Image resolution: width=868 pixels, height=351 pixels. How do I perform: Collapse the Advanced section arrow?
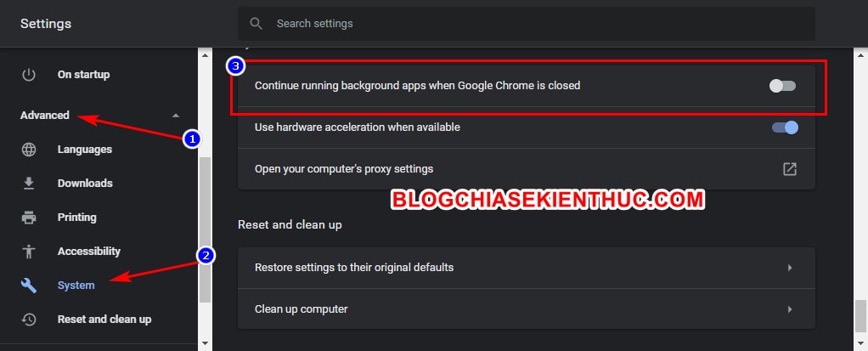pos(176,115)
